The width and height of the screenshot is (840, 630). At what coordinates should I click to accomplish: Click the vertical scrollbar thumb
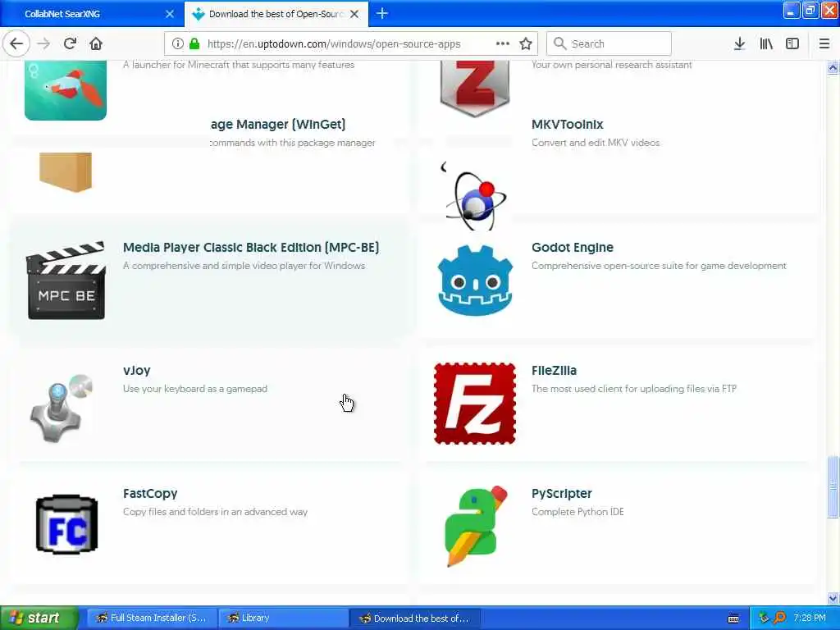833,487
